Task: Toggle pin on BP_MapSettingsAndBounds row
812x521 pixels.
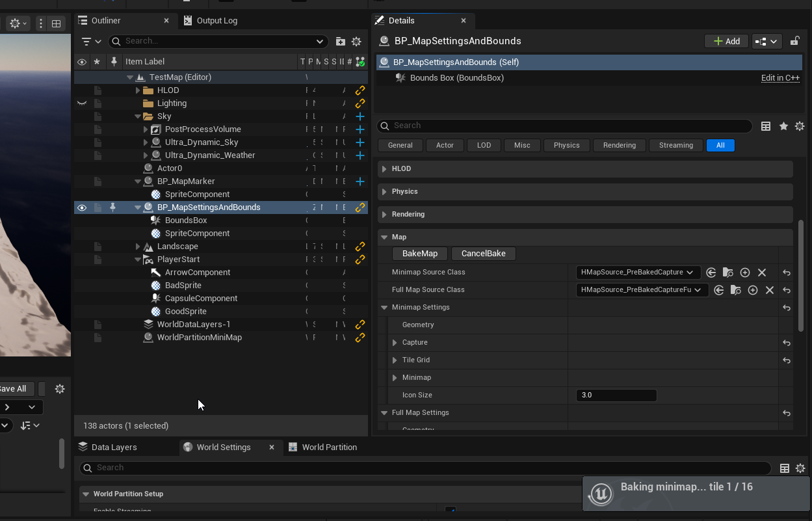Action: coord(113,207)
